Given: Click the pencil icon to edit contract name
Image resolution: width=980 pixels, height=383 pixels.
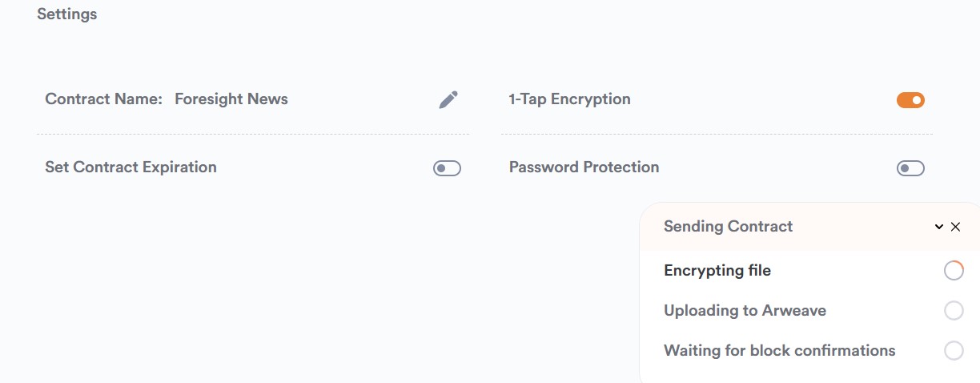Looking at the screenshot, I should click(448, 99).
